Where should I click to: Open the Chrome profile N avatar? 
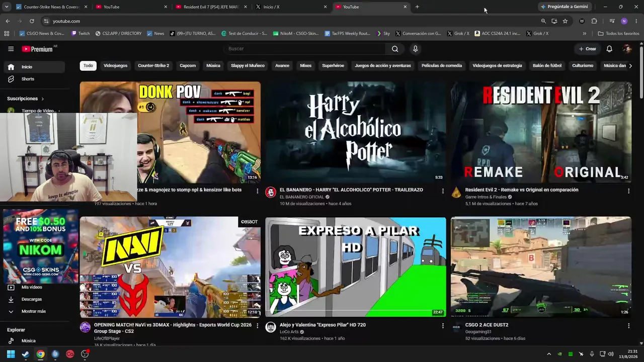[x=624, y=21]
